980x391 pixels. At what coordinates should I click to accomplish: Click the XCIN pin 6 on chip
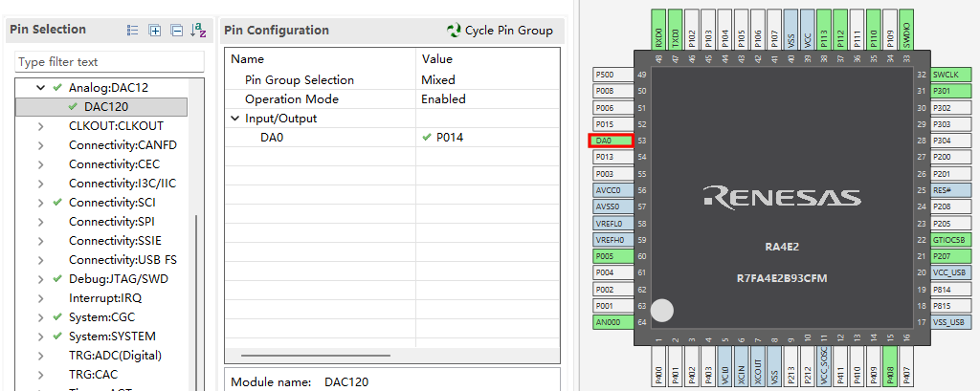click(x=742, y=367)
